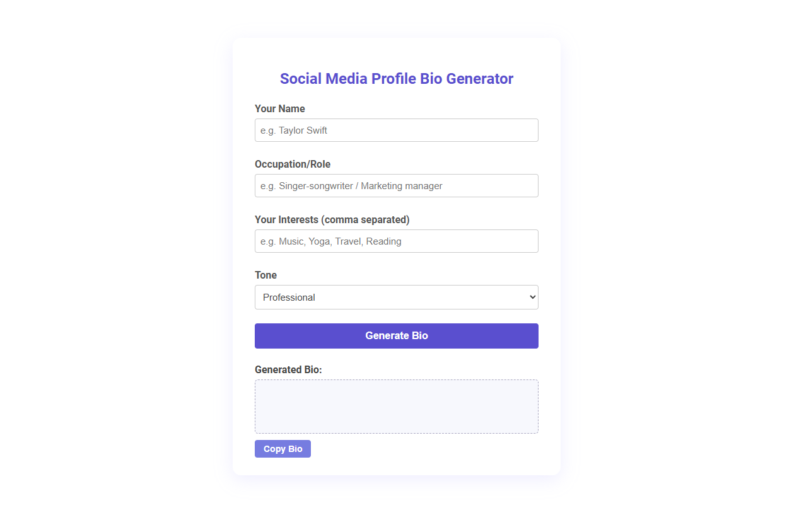Click the Your Name input field
The height and width of the screenshot is (532, 787).
tap(396, 130)
